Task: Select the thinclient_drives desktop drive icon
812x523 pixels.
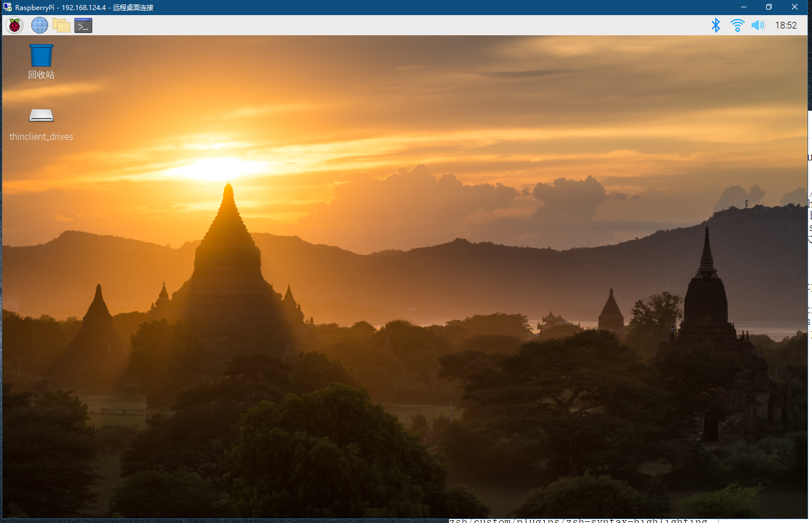Action: pyautogui.click(x=41, y=115)
